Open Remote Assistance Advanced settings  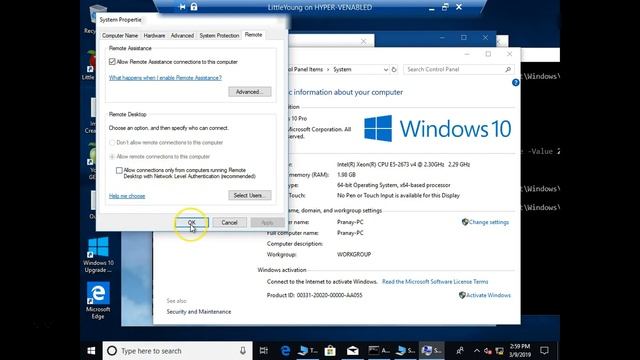pos(249,92)
